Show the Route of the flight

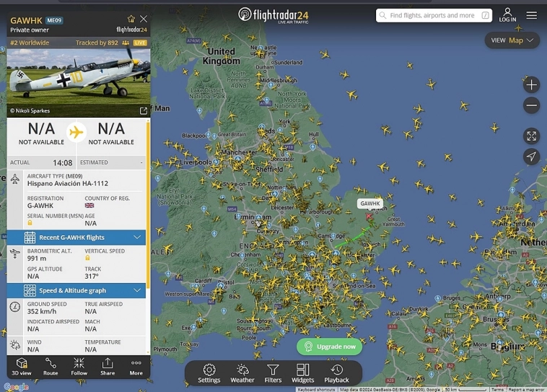tap(51, 367)
